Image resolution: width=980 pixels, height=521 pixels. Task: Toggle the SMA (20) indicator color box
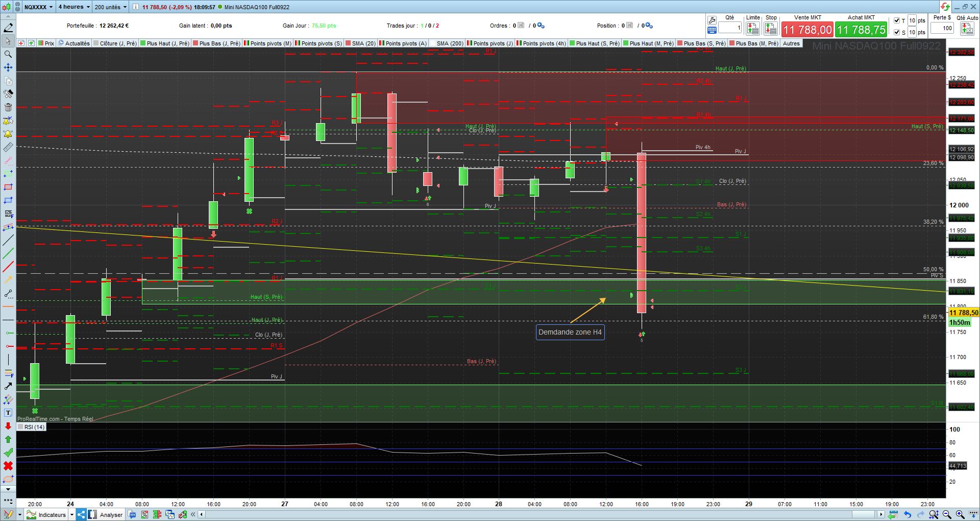tap(348, 43)
